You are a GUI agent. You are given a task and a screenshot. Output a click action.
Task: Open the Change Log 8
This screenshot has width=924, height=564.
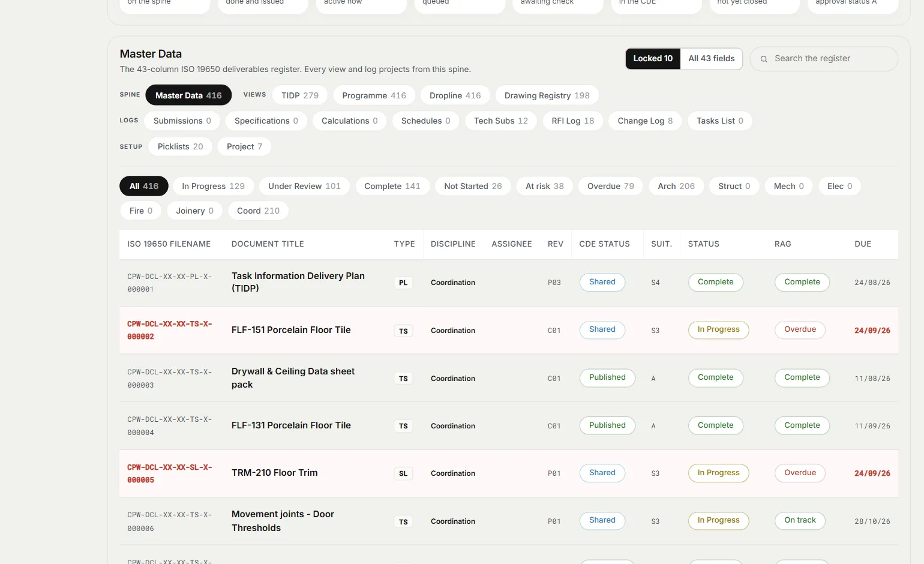(x=645, y=121)
